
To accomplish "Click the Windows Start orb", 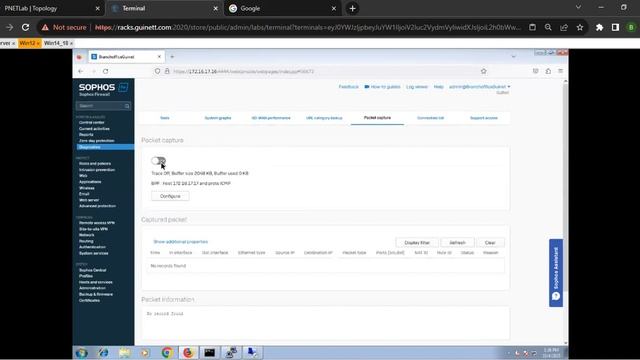I will (82, 353).
